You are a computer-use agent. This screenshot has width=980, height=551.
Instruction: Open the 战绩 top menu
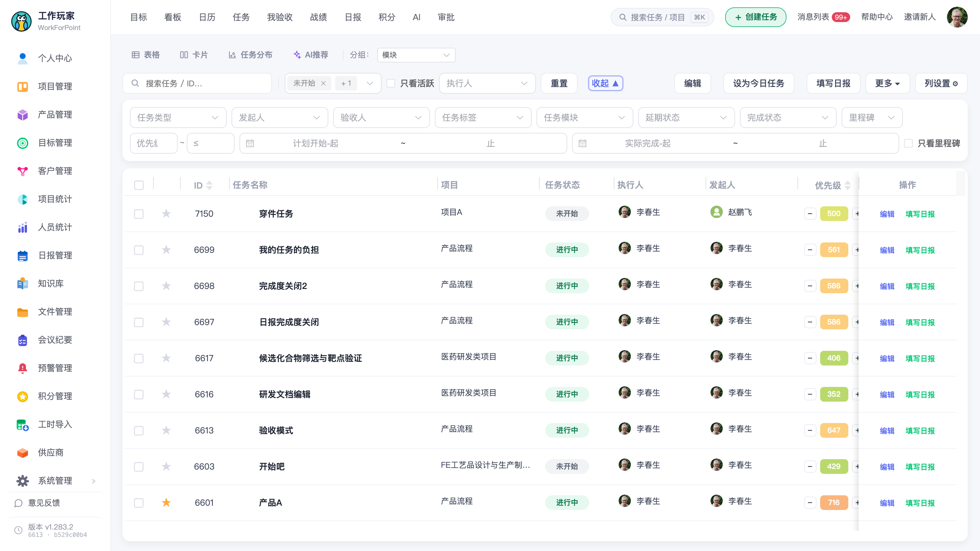[x=318, y=17]
